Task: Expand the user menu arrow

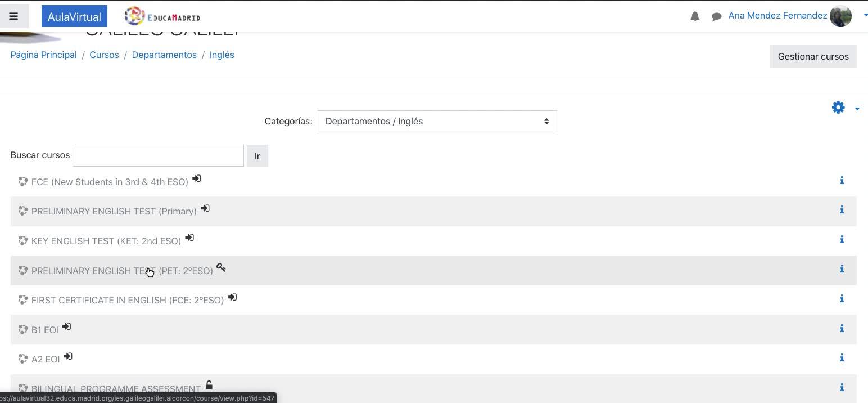Action: (x=865, y=16)
